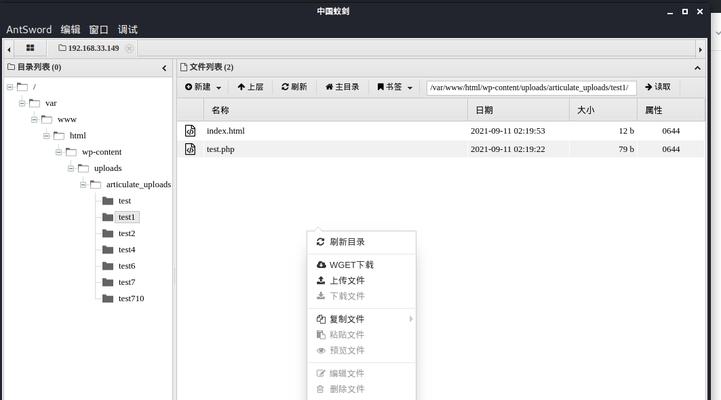
Task: Collapse the var tree node
Action: (x=22, y=103)
